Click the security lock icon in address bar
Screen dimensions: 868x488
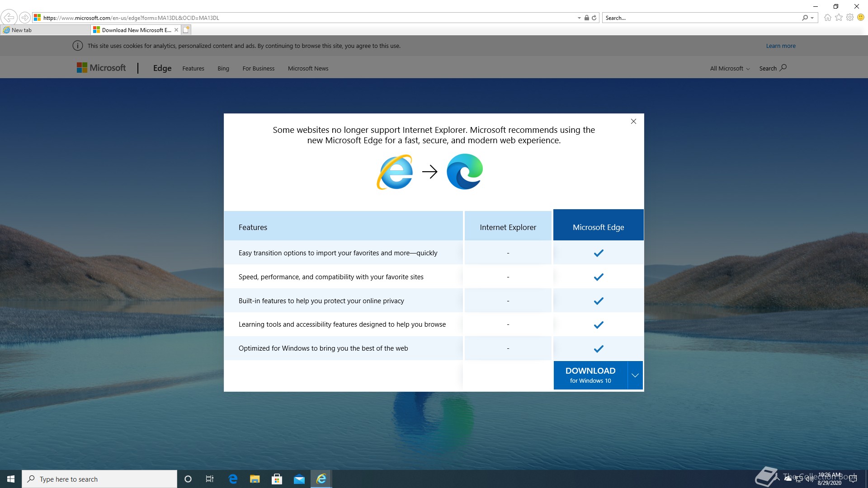586,18
